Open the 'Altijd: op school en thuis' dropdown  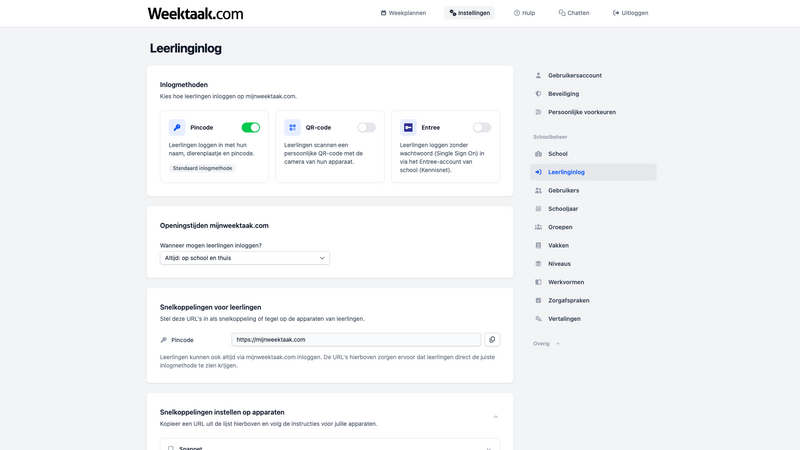(244, 258)
